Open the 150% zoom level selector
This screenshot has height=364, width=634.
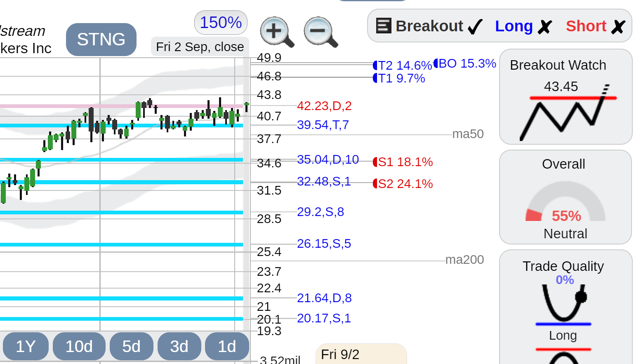point(221,22)
